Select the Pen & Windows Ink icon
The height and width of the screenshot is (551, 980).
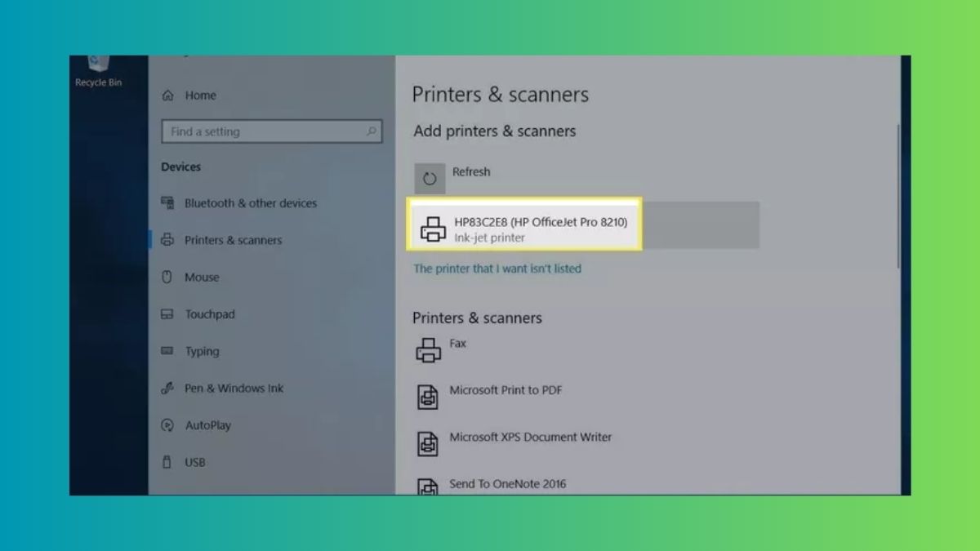[167, 389]
